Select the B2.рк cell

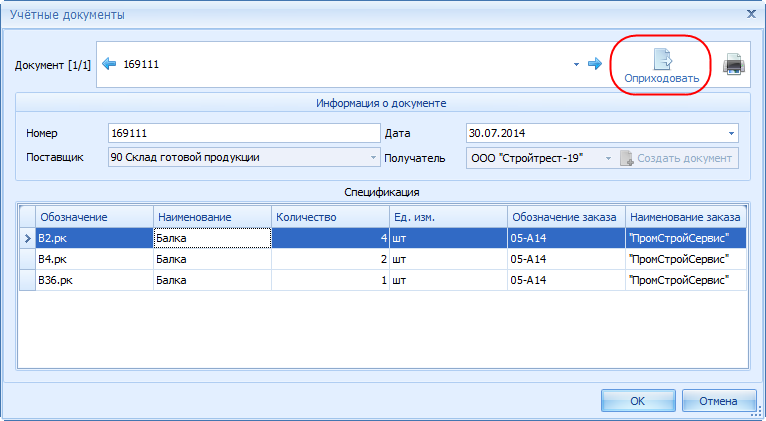(x=94, y=238)
